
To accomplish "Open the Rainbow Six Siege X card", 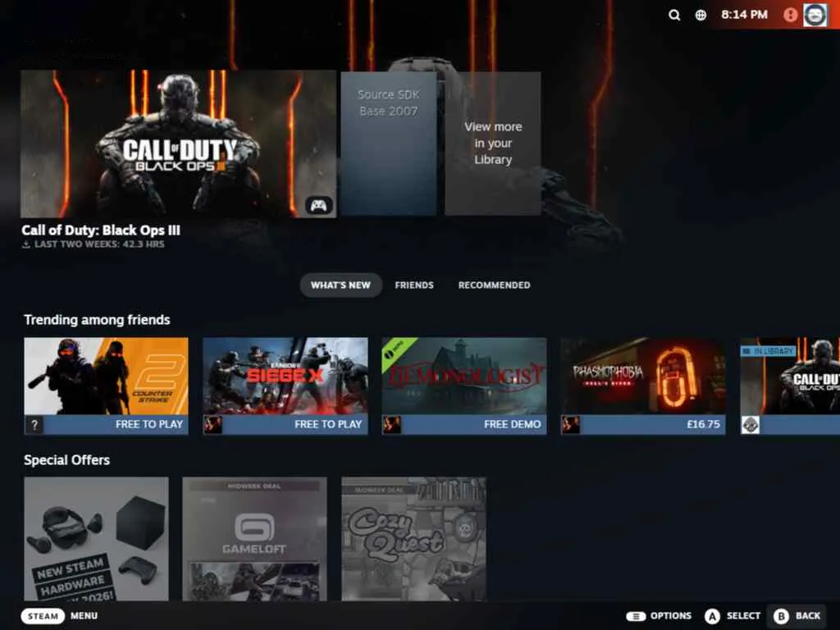I will point(285,386).
